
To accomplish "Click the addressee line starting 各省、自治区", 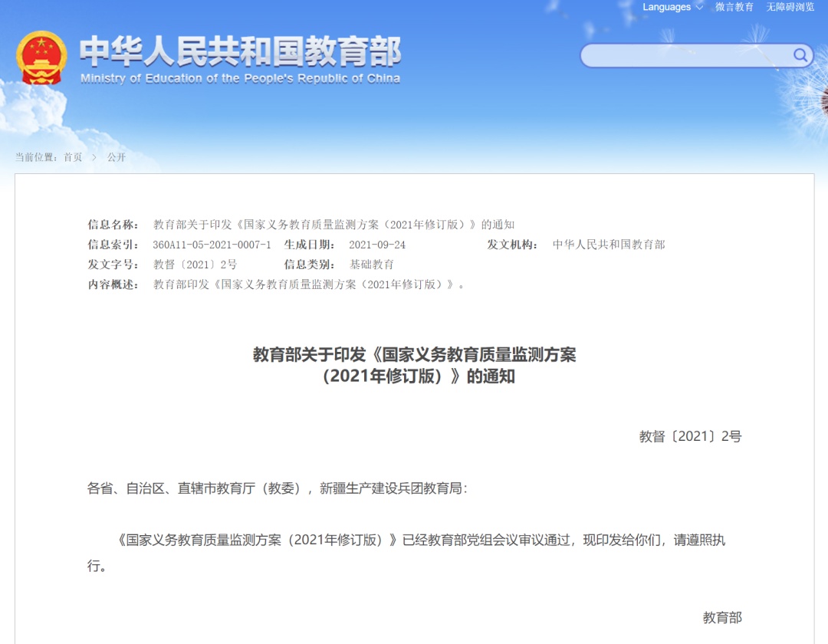I will click(x=278, y=488).
